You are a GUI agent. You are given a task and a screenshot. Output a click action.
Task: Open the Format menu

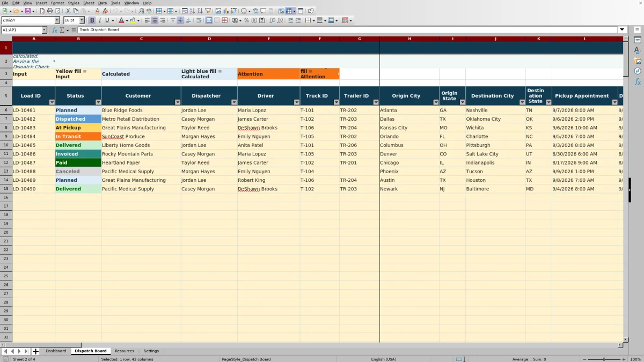coord(57,3)
